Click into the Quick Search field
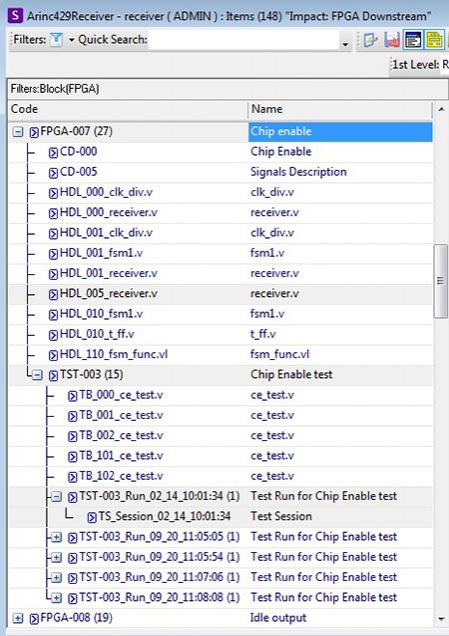This screenshot has width=449, height=636. click(244, 40)
